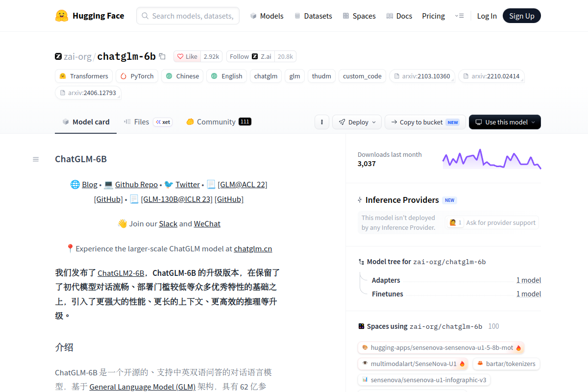This screenshot has height=392, width=588.
Task: Open the arxiv:2210.02414 paper tag
Action: tap(491, 76)
